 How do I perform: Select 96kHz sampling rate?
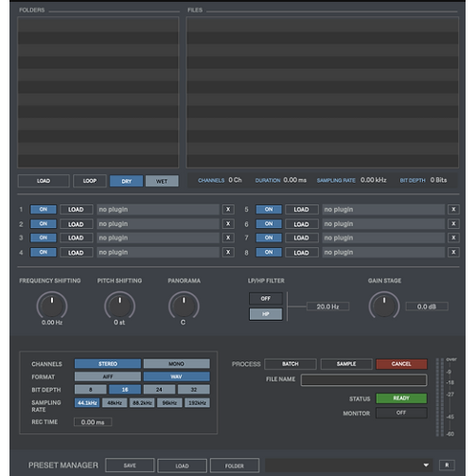[169, 403]
